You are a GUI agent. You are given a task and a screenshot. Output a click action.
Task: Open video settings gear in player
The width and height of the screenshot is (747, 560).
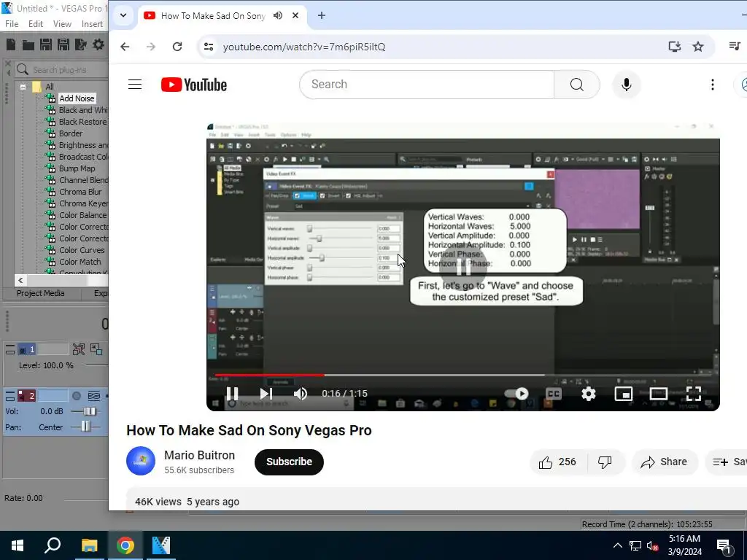pos(589,394)
